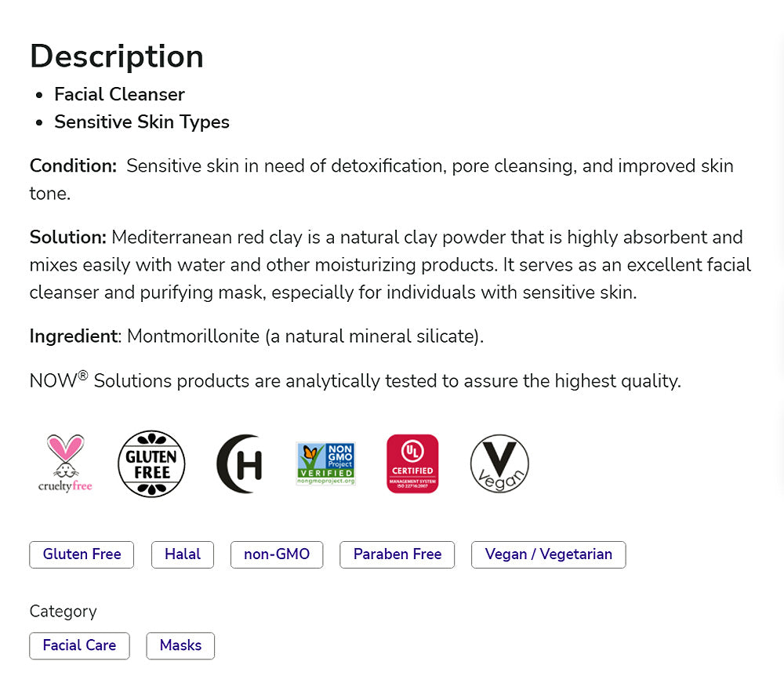
Task: Click the Sensitive Skin Types bullet item
Action: click(x=142, y=122)
